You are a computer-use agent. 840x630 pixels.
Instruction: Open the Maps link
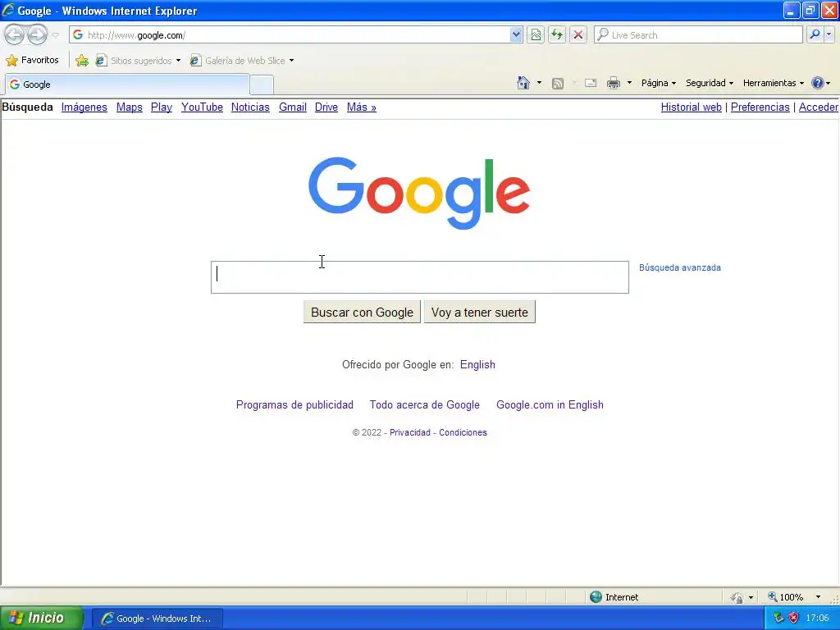click(x=129, y=107)
